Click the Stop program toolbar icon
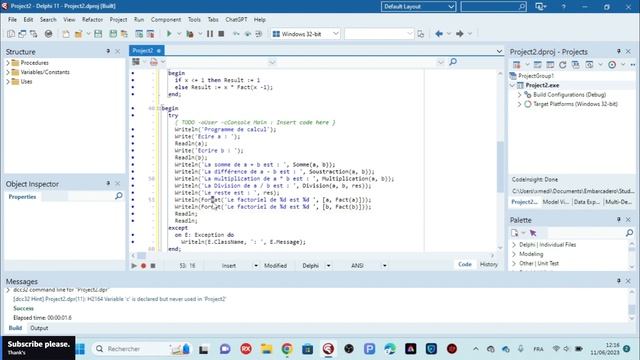640x360 pixels. (x=221, y=34)
